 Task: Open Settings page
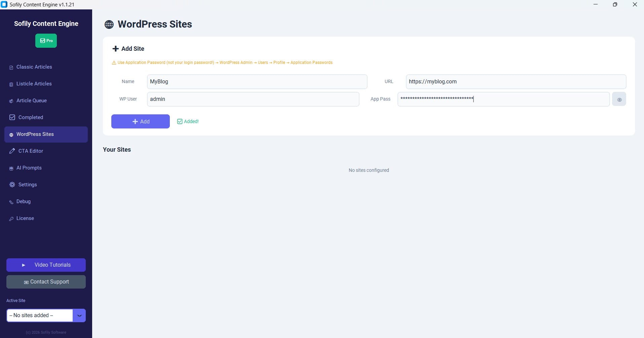point(46,185)
